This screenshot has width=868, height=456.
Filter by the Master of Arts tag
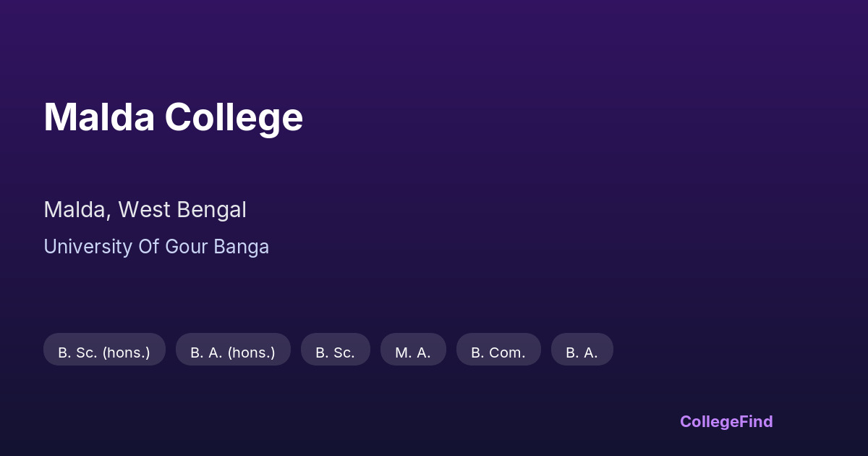413,352
